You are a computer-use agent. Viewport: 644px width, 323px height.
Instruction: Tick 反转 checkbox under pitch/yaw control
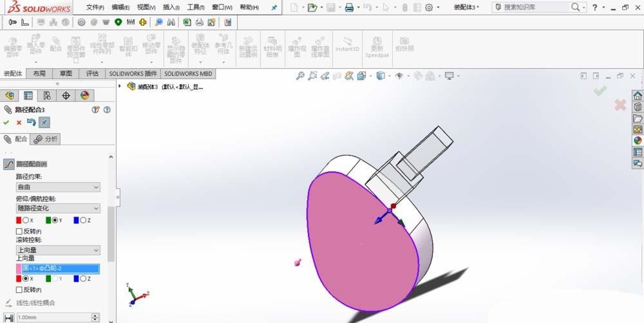19,232
